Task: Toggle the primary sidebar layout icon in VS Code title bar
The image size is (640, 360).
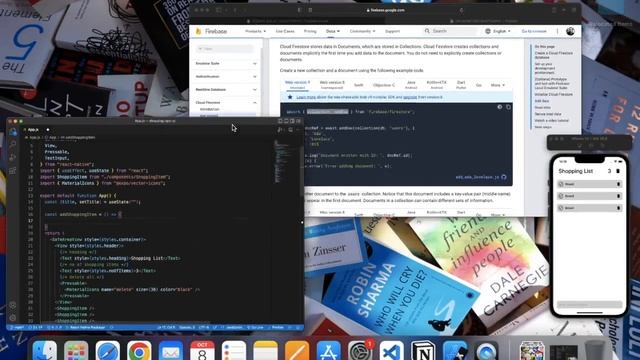Action: (280, 121)
